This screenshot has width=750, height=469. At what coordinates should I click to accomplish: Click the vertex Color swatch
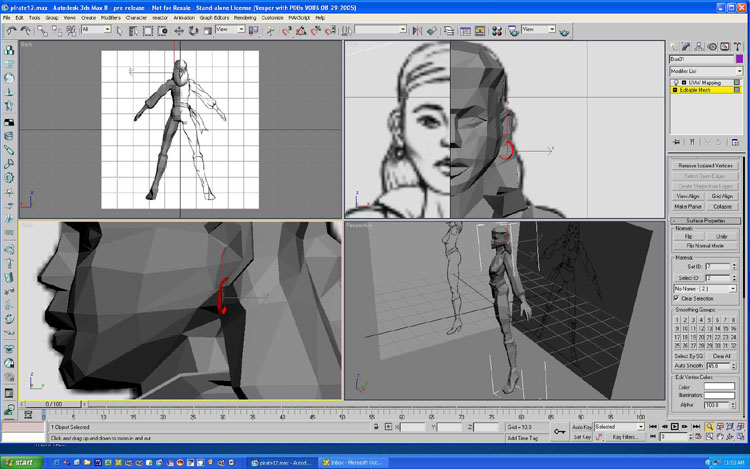[x=718, y=386]
